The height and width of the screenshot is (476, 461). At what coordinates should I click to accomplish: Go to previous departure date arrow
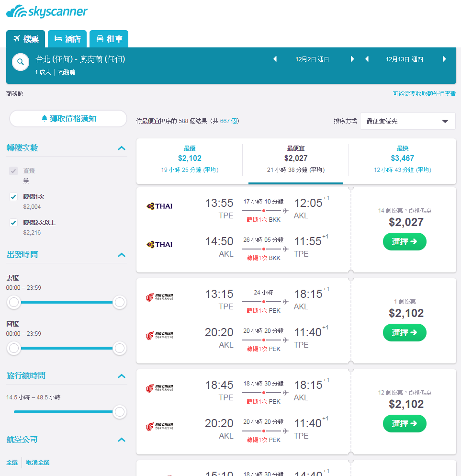[x=275, y=59]
